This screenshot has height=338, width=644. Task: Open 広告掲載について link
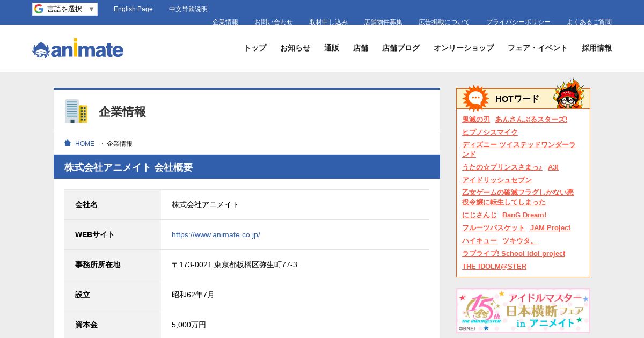pos(444,22)
